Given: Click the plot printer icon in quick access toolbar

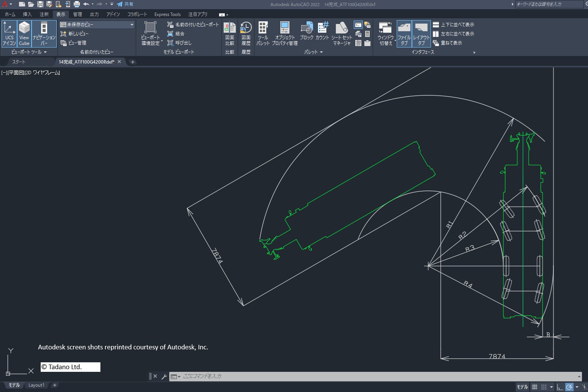Looking at the screenshot, I should pos(76,4).
